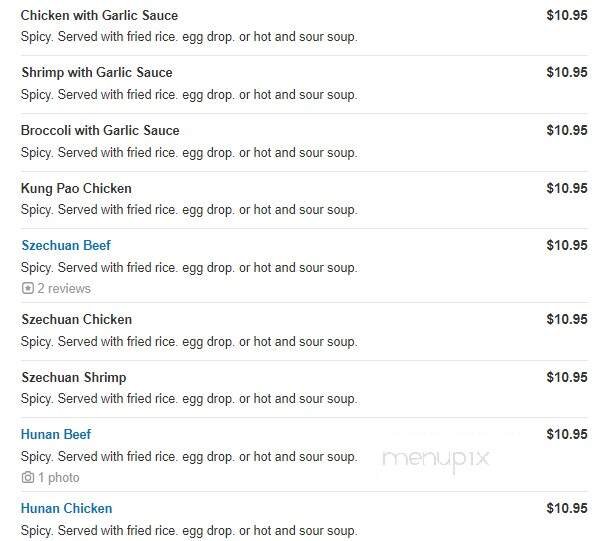615x541 pixels.
Task: Click the menupix watermark logo
Action: coord(436,459)
